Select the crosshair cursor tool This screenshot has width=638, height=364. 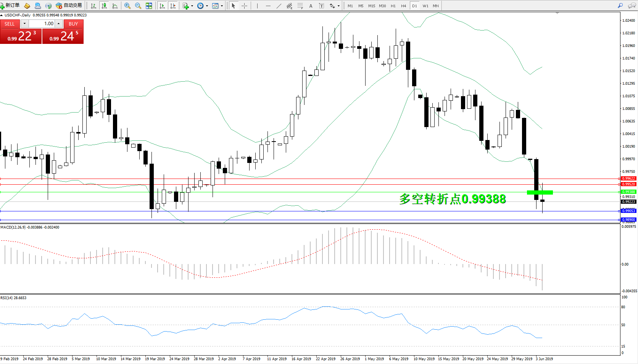click(x=245, y=6)
